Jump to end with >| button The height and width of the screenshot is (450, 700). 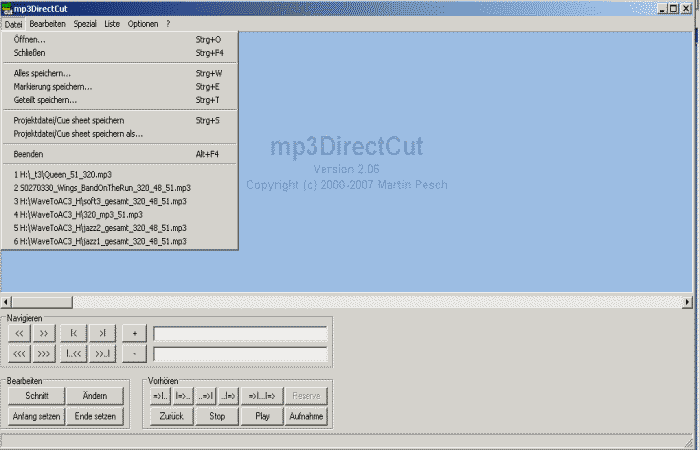coord(103,333)
